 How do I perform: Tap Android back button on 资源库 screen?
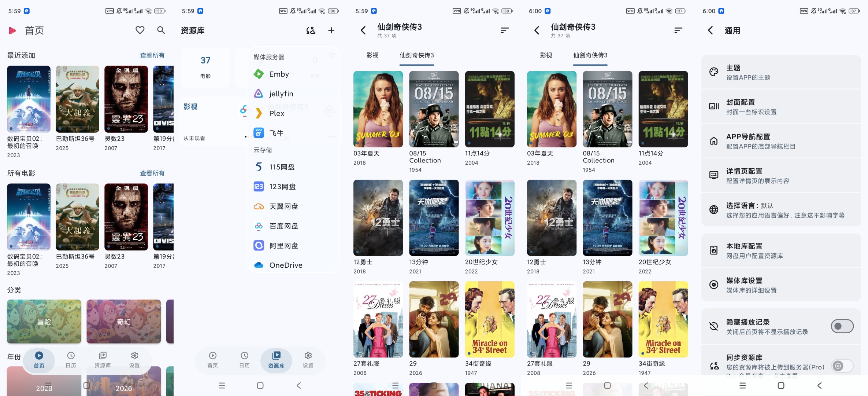click(x=298, y=385)
